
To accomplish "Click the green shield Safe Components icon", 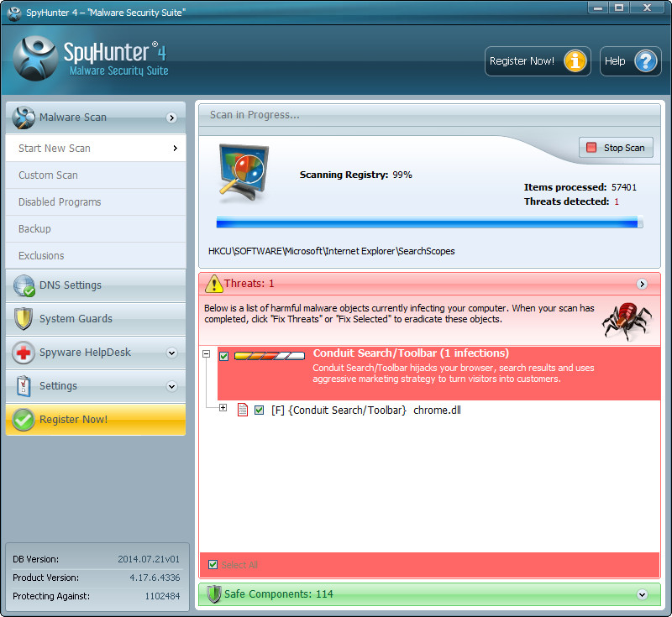I will [214, 594].
